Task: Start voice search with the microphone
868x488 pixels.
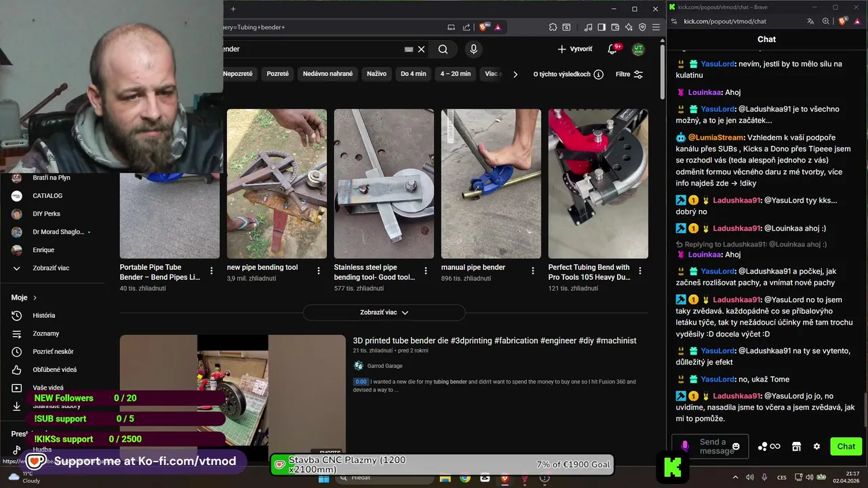Action: point(473,49)
